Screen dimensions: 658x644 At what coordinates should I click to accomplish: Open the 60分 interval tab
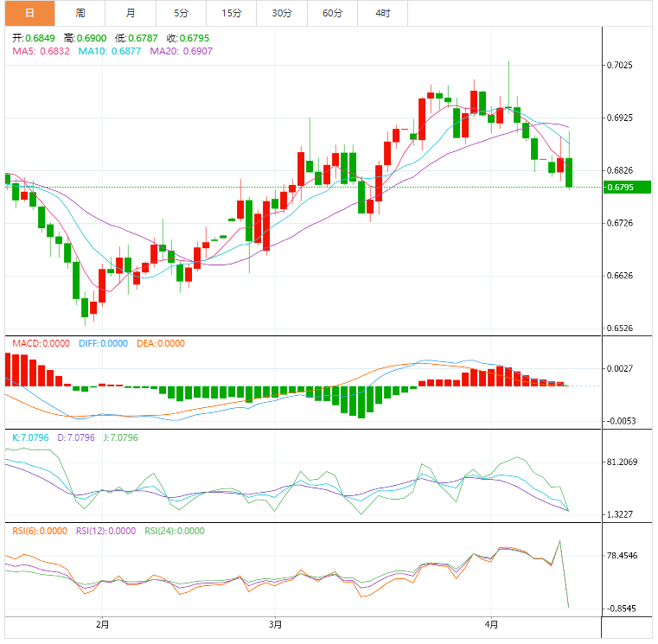(332, 13)
